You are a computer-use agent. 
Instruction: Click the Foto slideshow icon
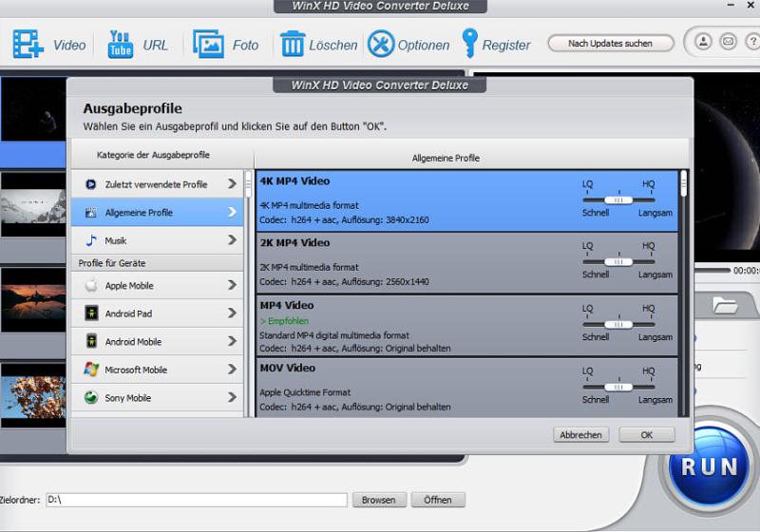click(208, 44)
